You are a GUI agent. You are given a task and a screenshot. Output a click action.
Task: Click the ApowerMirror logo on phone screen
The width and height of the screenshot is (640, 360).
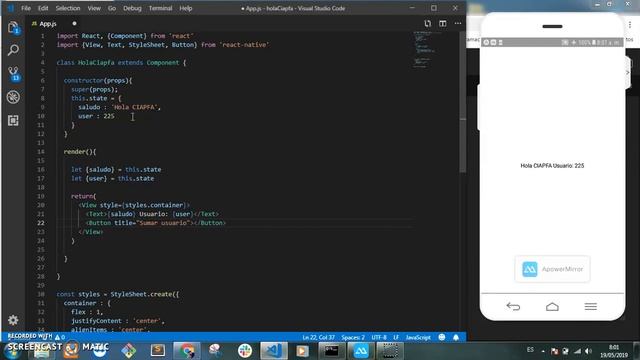pyautogui.click(x=530, y=269)
